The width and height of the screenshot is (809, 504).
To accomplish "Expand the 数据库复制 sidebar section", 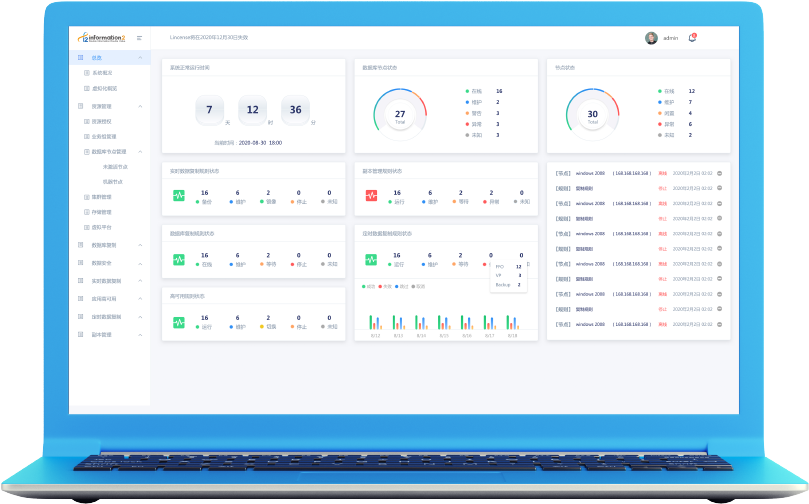I will (140, 245).
